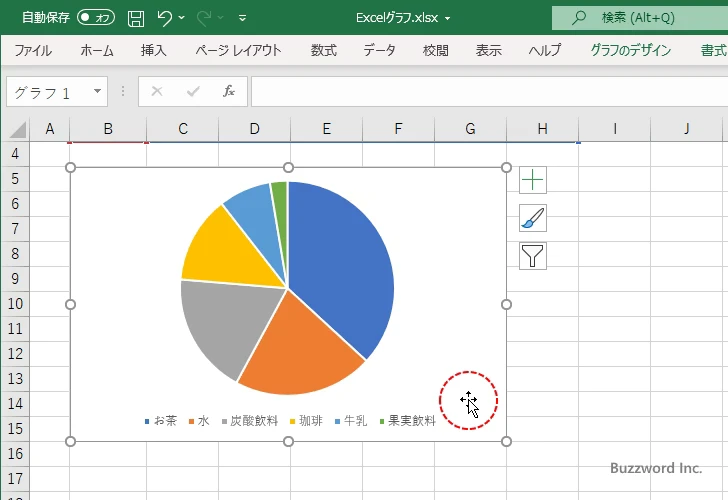Select column A header
Screen dimensions: 728x500
pos(50,129)
